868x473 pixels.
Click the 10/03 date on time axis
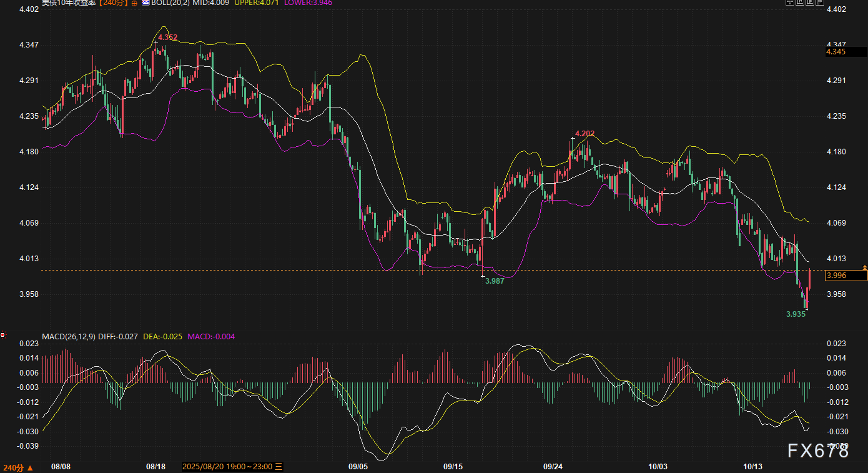(x=658, y=467)
